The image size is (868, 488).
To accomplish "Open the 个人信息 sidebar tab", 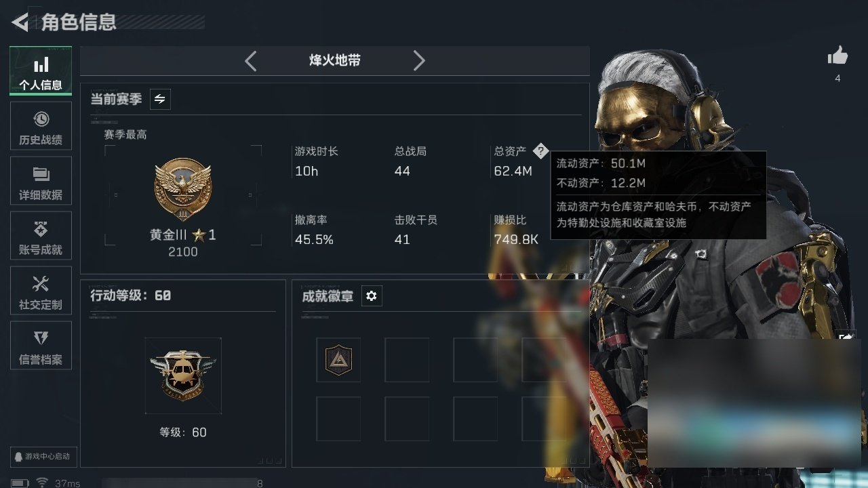I will click(41, 71).
